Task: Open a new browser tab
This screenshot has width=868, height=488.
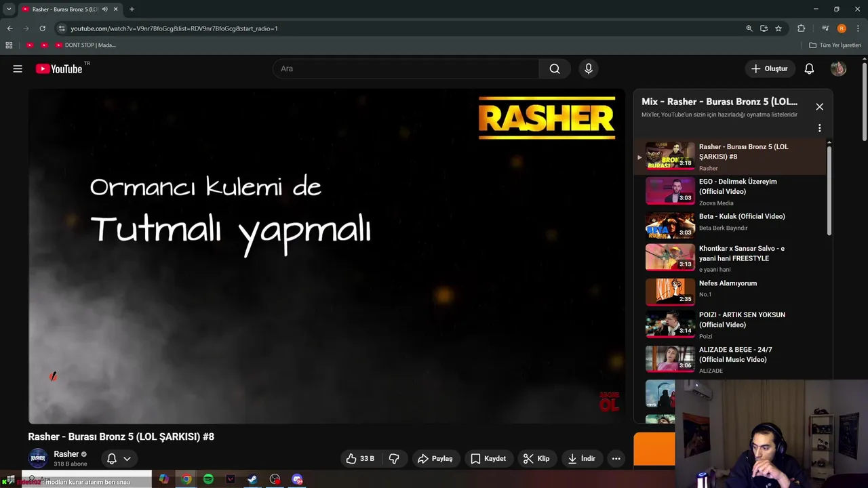Action: [x=132, y=9]
